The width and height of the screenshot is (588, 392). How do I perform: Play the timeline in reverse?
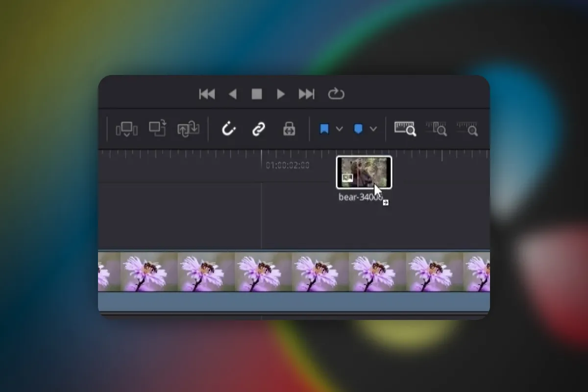233,94
